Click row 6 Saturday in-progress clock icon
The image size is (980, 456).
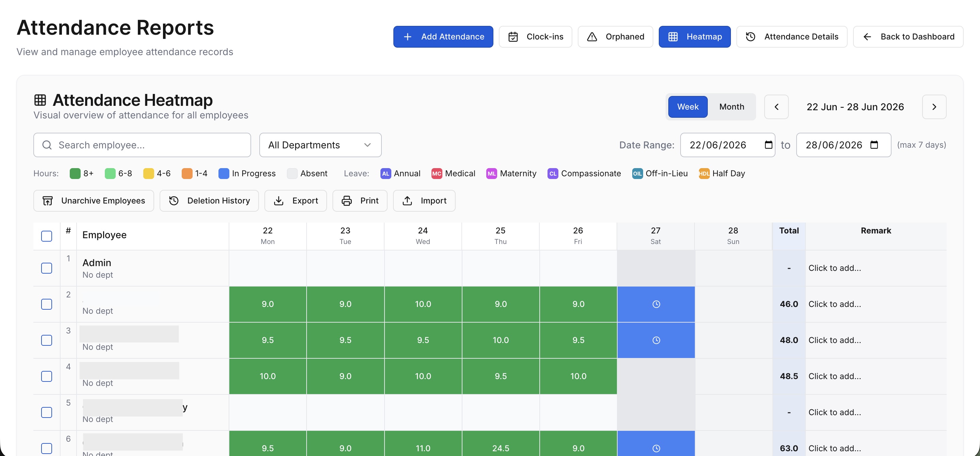coord(656,449)
